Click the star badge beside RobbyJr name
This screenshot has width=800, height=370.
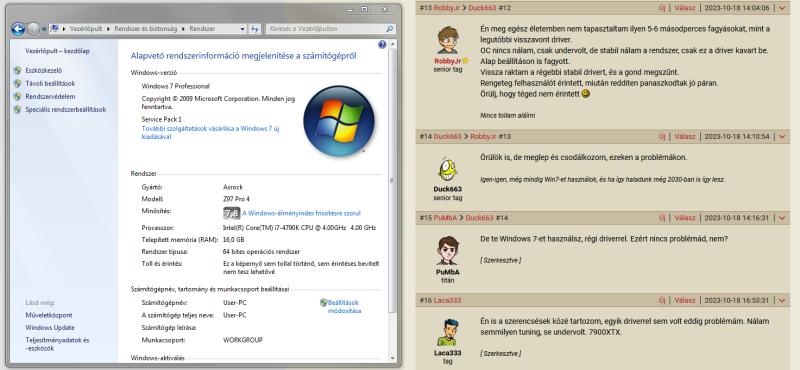click(x=465, y=61)
